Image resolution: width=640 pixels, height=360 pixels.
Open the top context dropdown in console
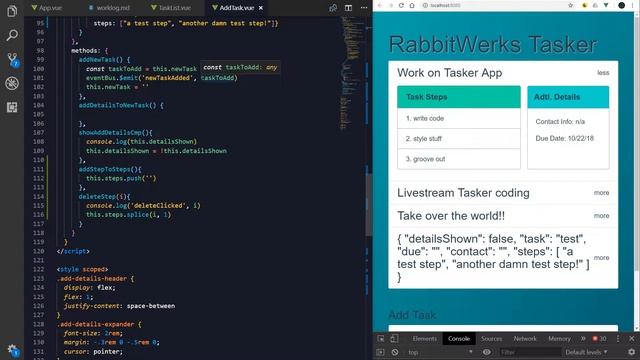tap(440, 352)
